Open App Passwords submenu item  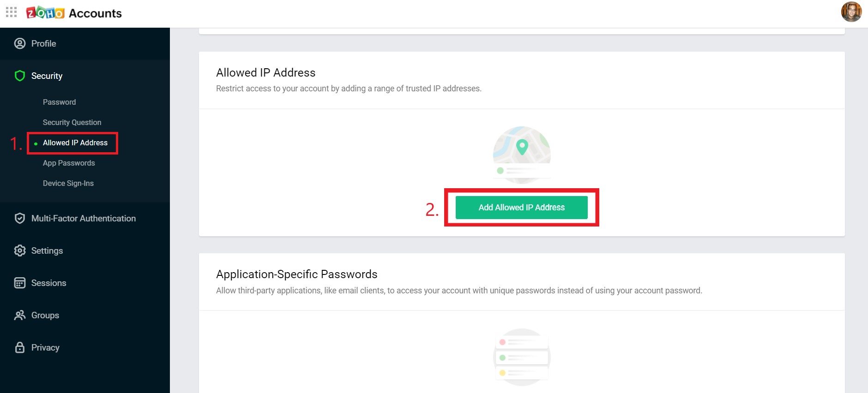pos(69,163)
